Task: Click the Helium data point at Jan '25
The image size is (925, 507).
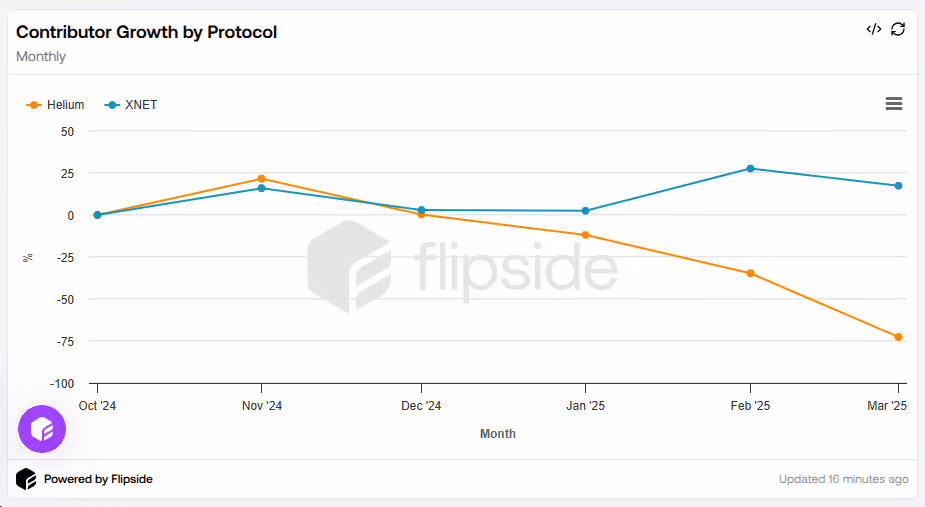Action: pyautogui.click(x=585, y=235)
